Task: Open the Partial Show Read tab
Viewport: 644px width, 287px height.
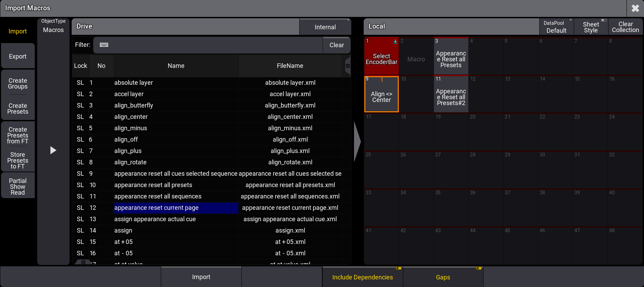Action: pyautogui.click(x=18, y=186)
